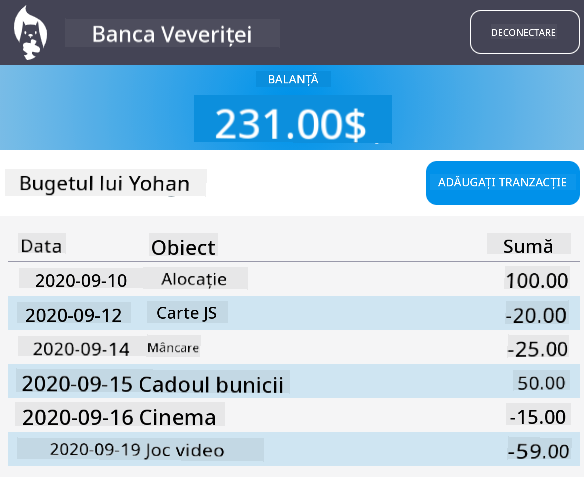Select the Cinema transaction row
The height and width of the screenshot is (500, 584).
[293, 415]
